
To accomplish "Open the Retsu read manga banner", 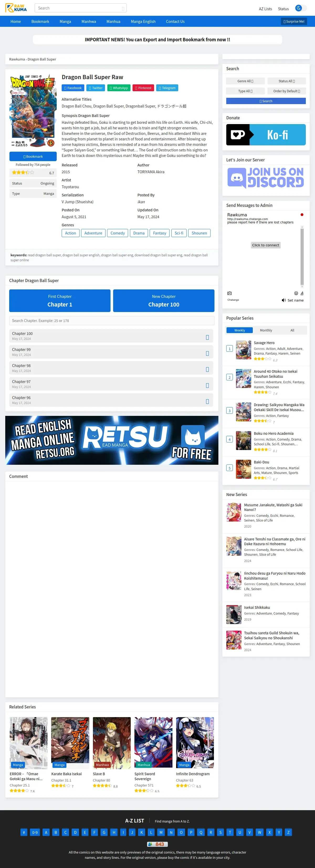I will point(112,440).
